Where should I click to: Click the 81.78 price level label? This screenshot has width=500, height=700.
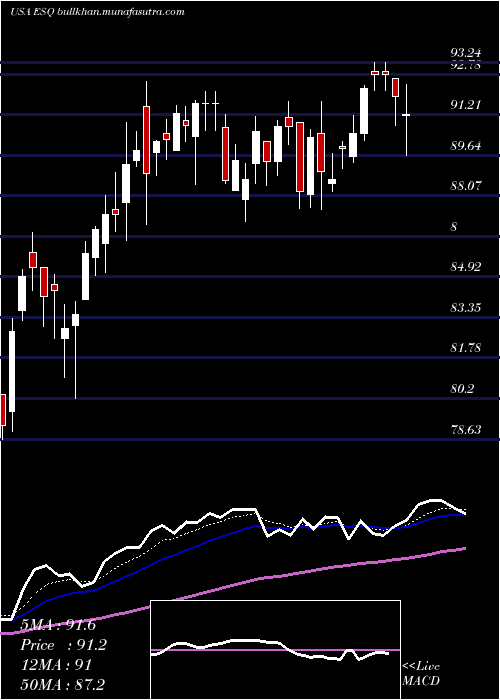coord(466,348)
